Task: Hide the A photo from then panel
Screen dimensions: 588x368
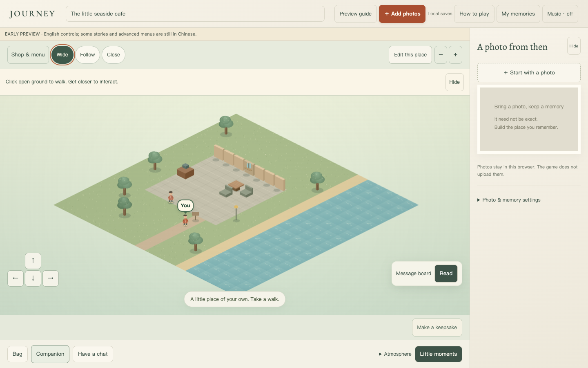Action: (x=574, y=46)
